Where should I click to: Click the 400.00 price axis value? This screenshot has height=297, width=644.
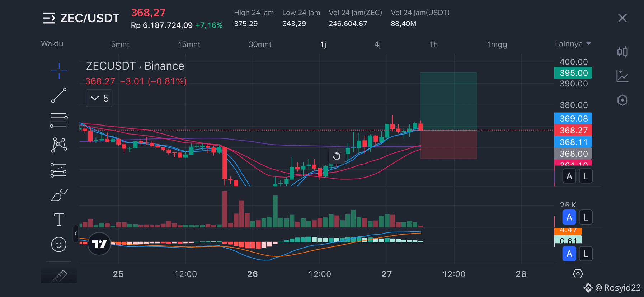pyautogui.click(x=574, y=62)
